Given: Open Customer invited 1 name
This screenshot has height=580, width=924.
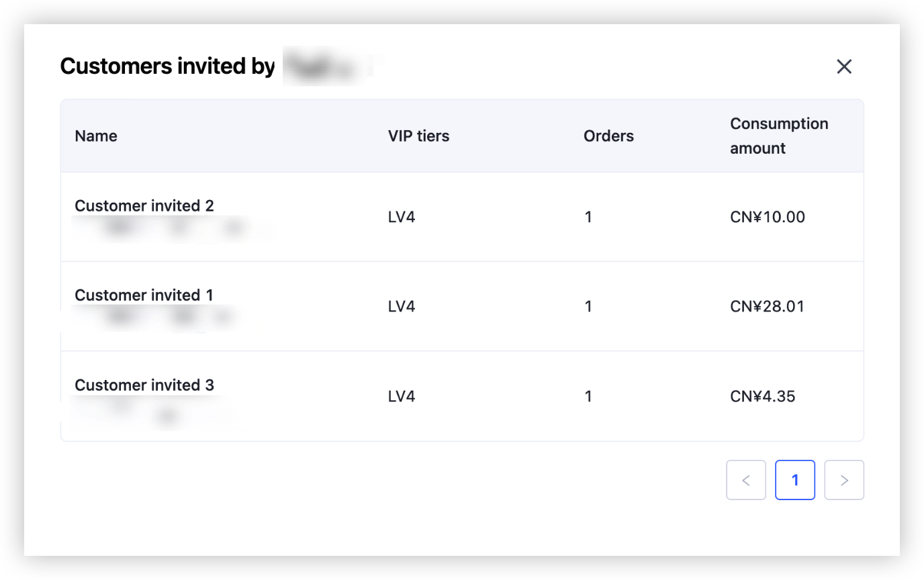Looking at the screenshot, I should click(x=144, y=295).
